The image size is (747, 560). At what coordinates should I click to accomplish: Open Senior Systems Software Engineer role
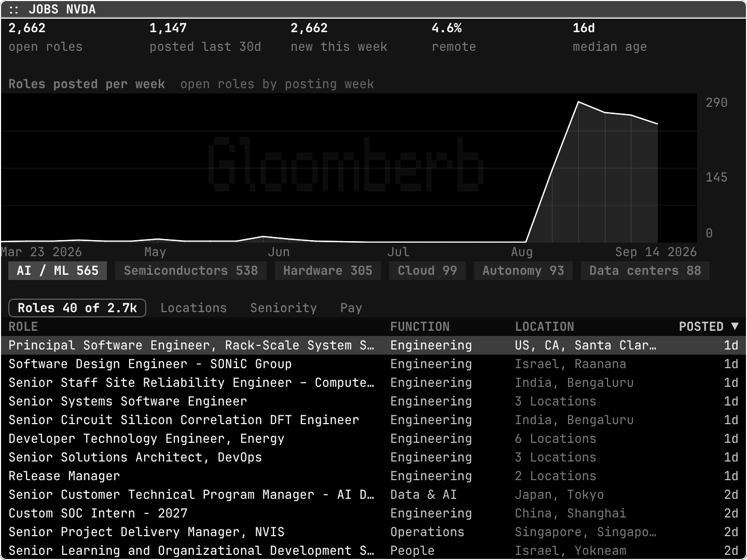tap(374, 401)
